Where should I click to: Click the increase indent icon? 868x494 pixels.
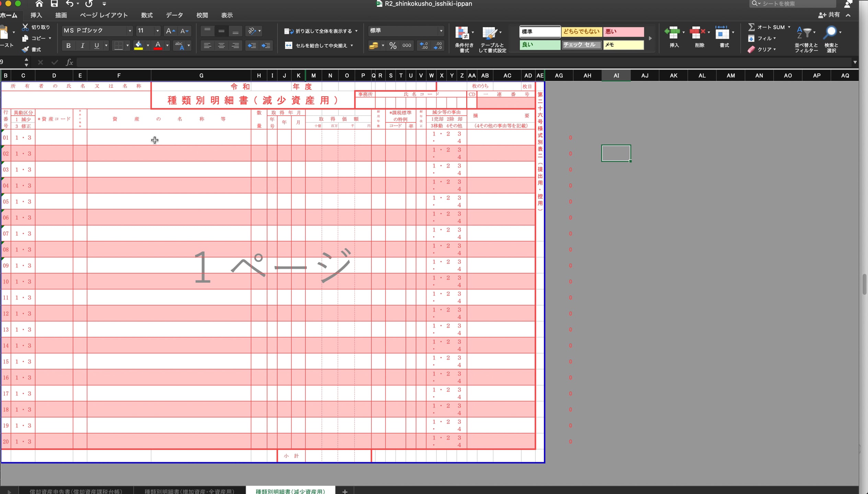266,46
